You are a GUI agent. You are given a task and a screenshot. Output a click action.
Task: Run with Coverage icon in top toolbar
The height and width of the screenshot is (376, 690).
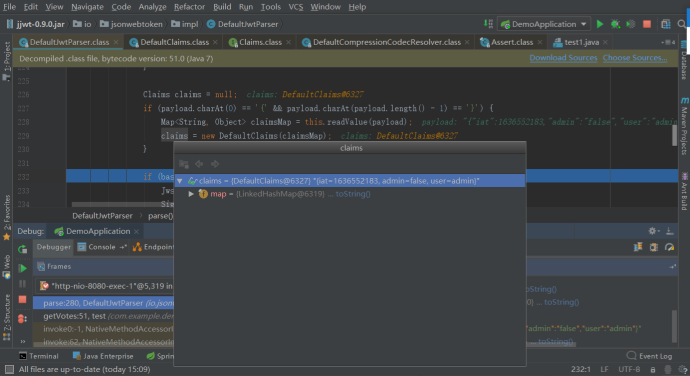pos(631,24)
